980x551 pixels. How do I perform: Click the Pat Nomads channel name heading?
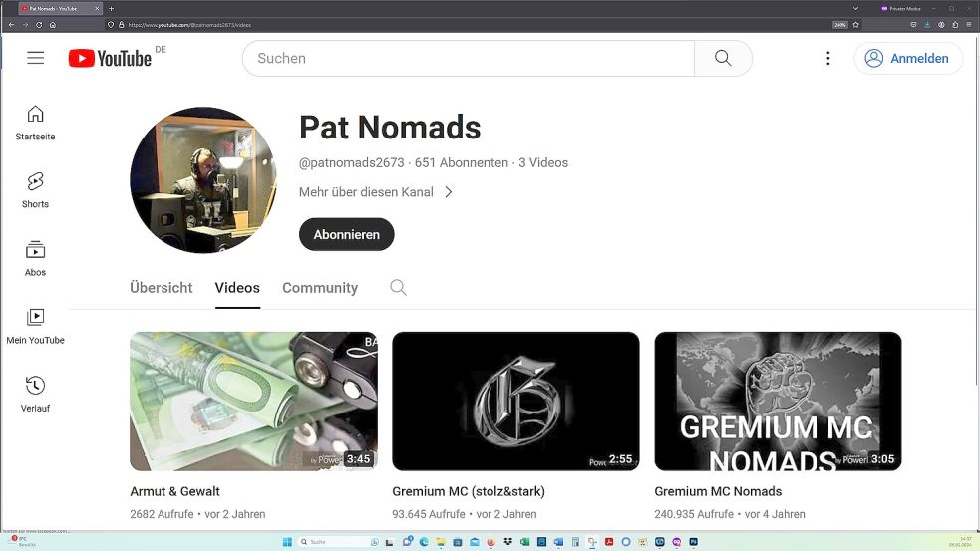390,128
